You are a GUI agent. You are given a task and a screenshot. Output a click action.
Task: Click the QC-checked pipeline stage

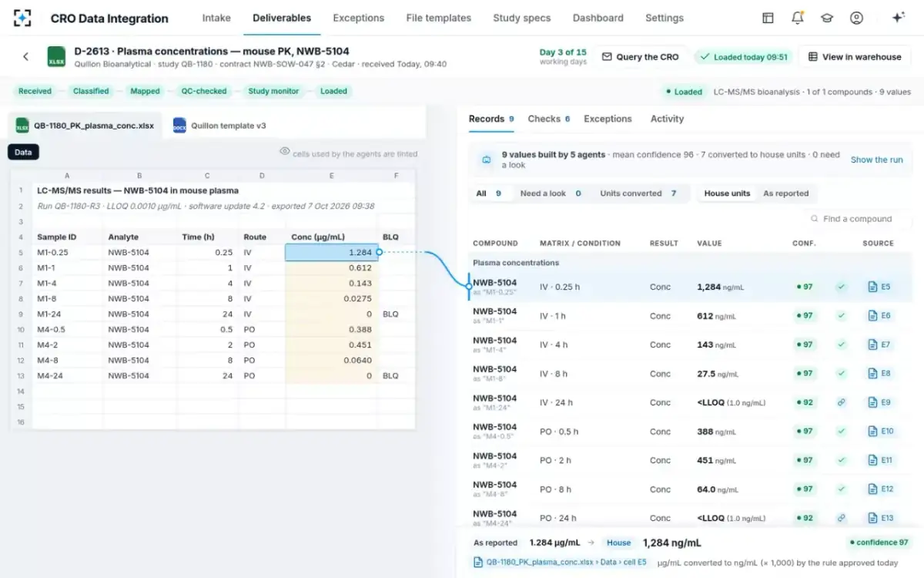point(203,91)
